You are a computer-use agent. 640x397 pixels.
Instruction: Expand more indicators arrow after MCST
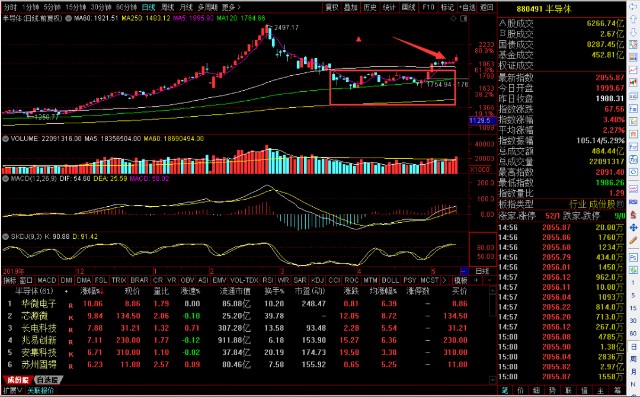coord(444,280)
